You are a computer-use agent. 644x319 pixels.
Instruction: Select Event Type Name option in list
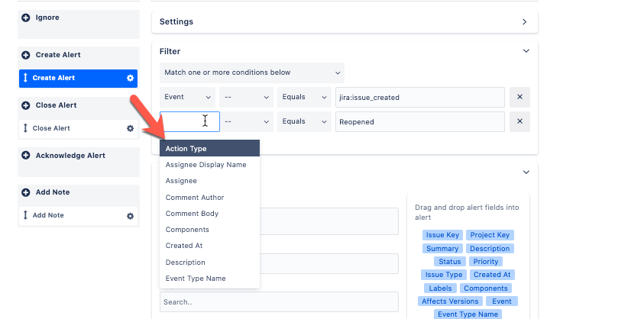point(196,279)
